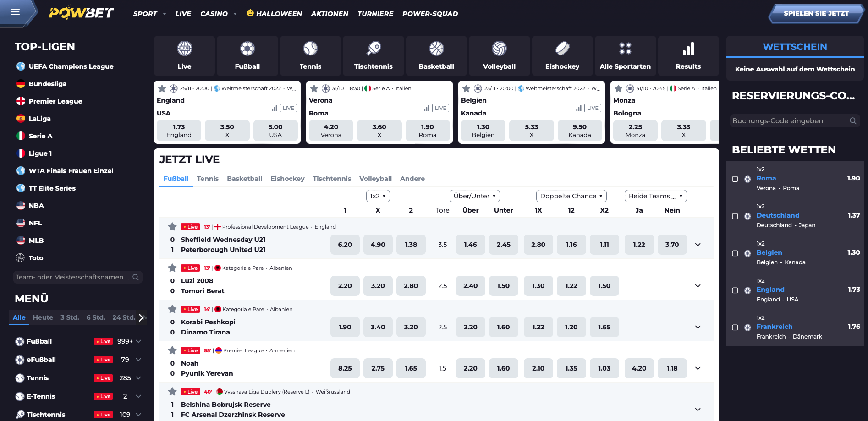Viewport: 868px width, 421px height.
Task: Open the Doppelte Chance market dropdown
Action: point(571,196)
